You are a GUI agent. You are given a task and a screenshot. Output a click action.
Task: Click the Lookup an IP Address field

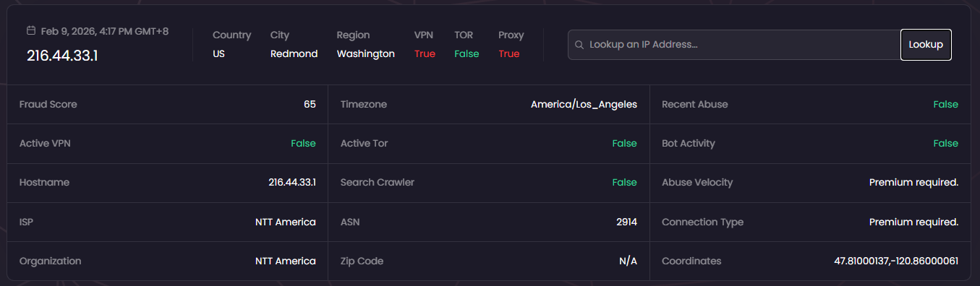point(734,45)
